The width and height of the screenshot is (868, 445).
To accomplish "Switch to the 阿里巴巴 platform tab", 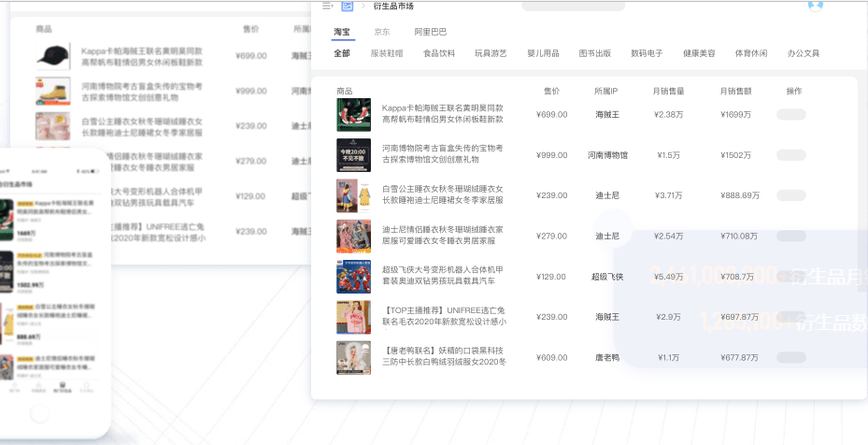I will (x=430, y=32).
